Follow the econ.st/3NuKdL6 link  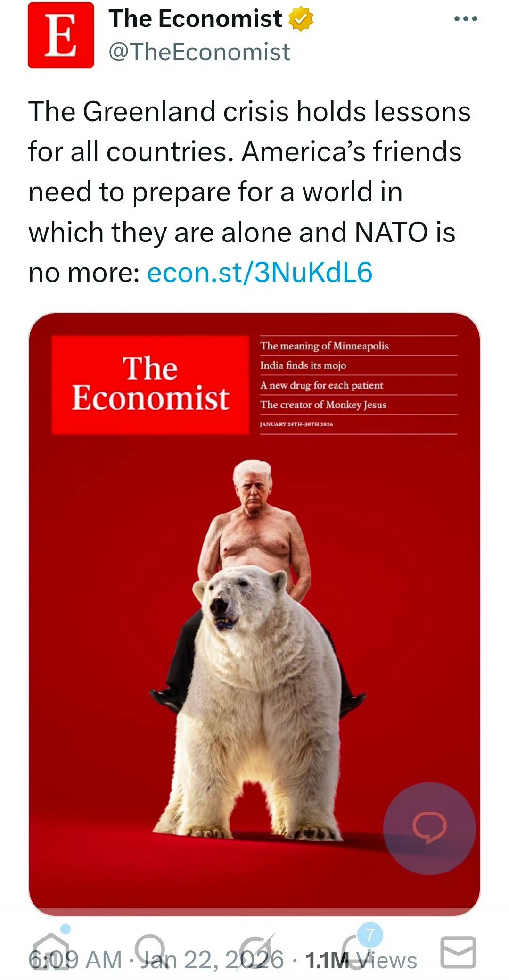point(261,272)
